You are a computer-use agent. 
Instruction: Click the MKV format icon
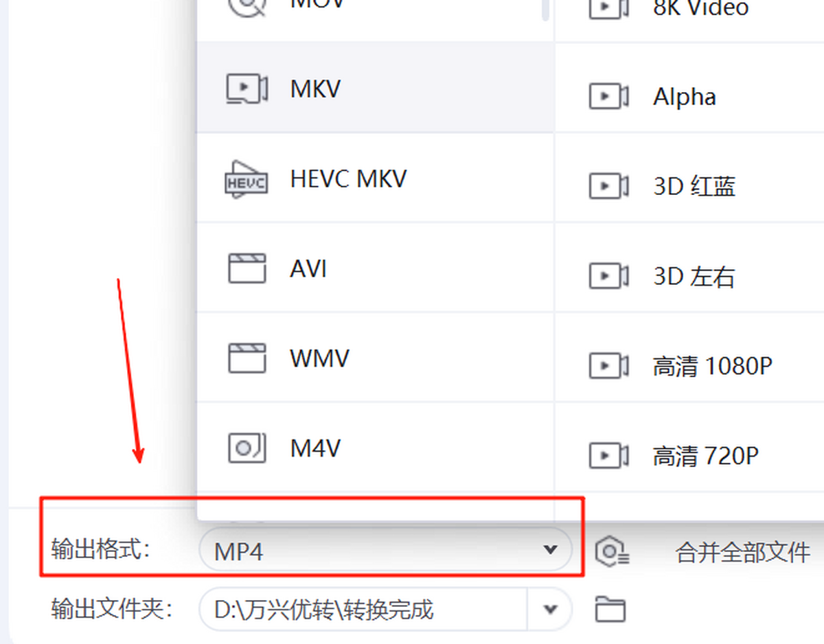[x=247, y=89]
